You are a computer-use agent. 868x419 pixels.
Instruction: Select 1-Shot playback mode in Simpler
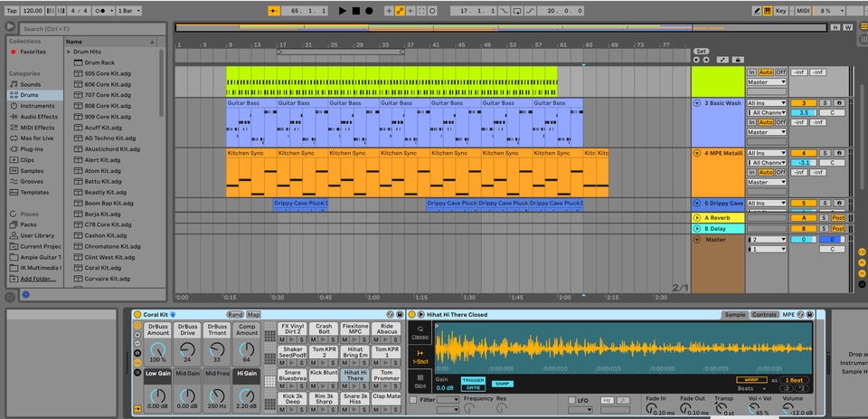pyautogui.click(x=420, y=356)
